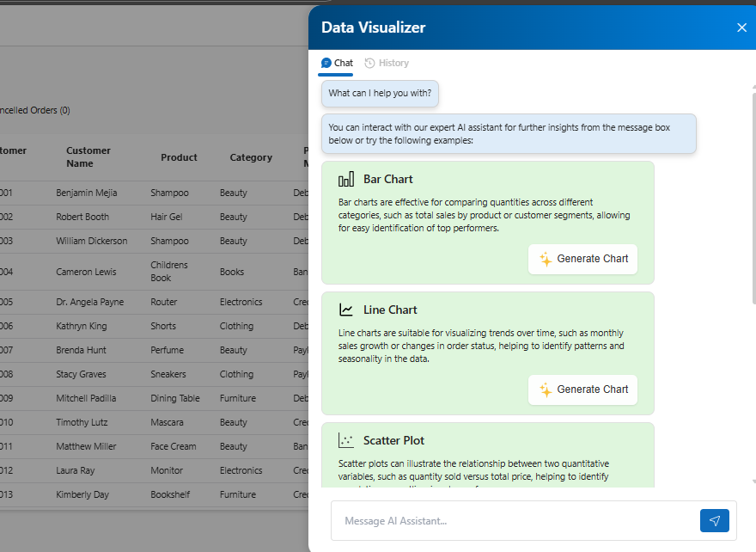This screenshot has width=756, height=552.
Task: Click the bar chart icon
Action: tap(346, 180)
